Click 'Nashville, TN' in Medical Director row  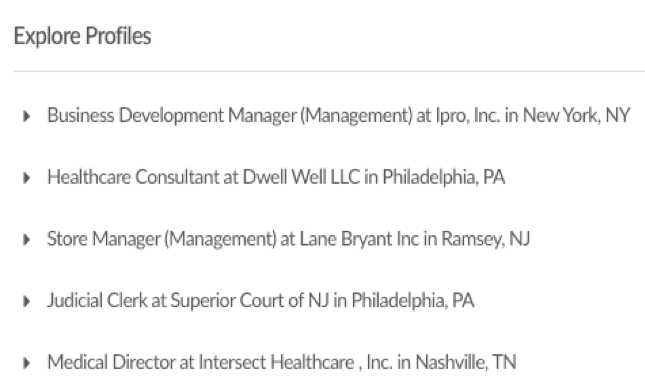pyautogui.click(x=466, y=362)
